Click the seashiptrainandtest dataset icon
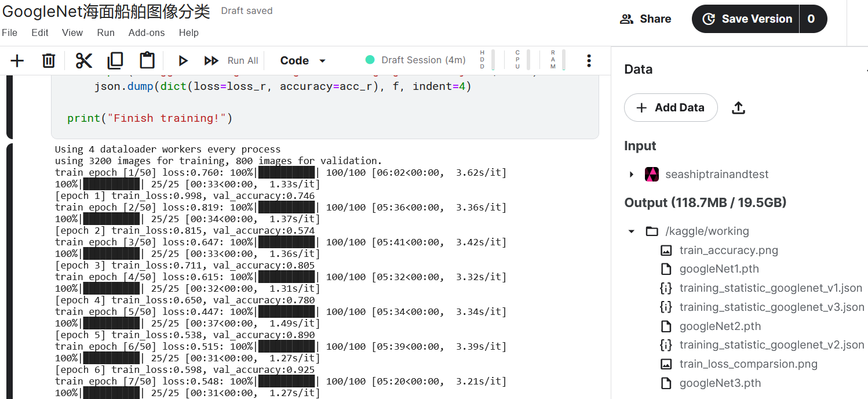The image size is (868, 399). point(652,174)
